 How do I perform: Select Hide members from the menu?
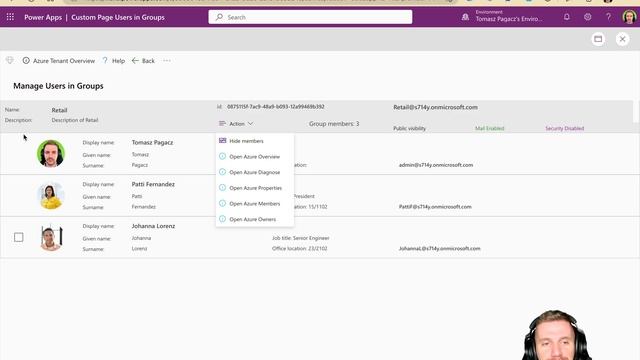(255, 141)
